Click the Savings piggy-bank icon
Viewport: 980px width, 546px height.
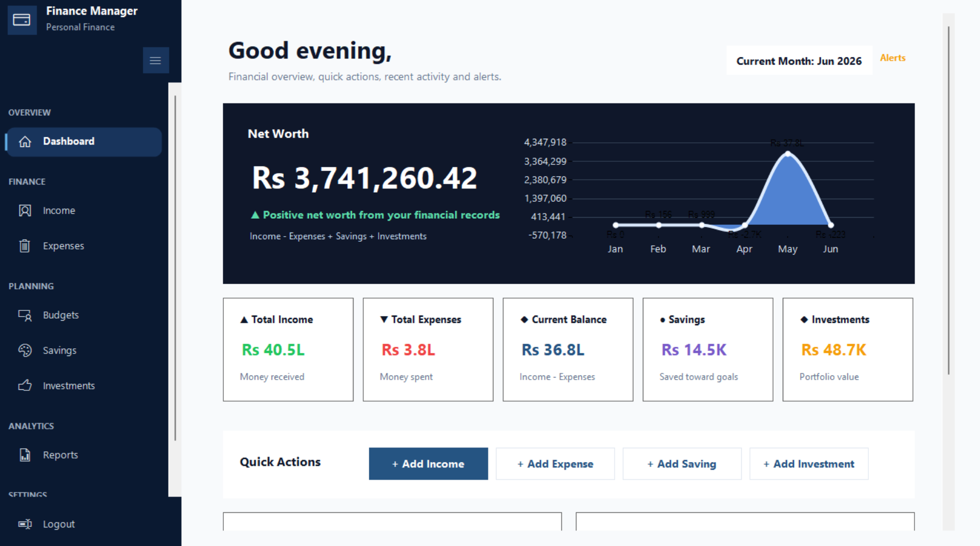click(25, 350)
